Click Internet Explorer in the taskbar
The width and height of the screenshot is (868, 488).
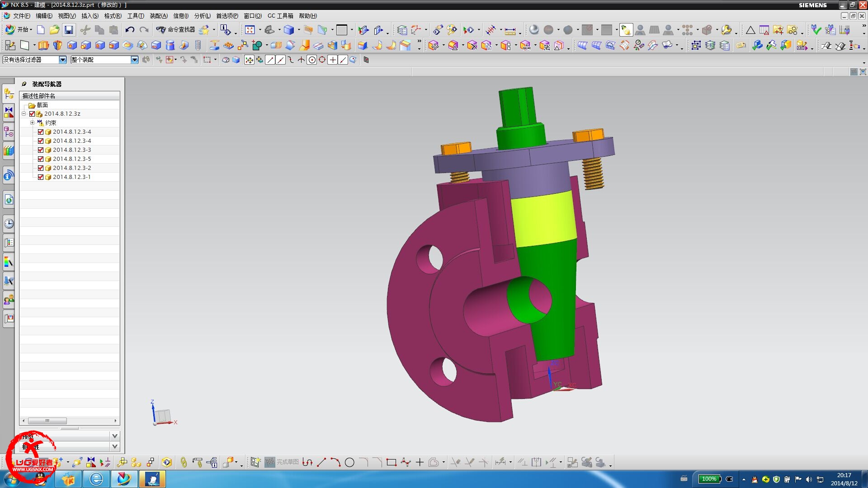(96, 479)
